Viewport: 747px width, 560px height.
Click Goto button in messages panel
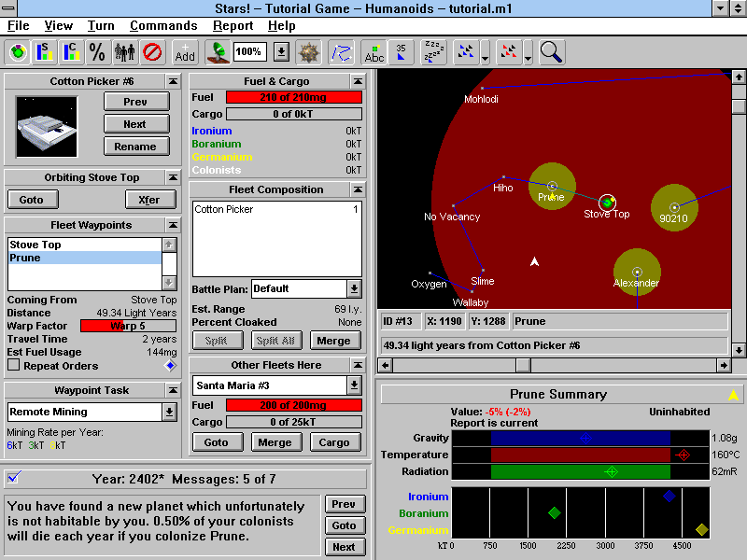345,525
